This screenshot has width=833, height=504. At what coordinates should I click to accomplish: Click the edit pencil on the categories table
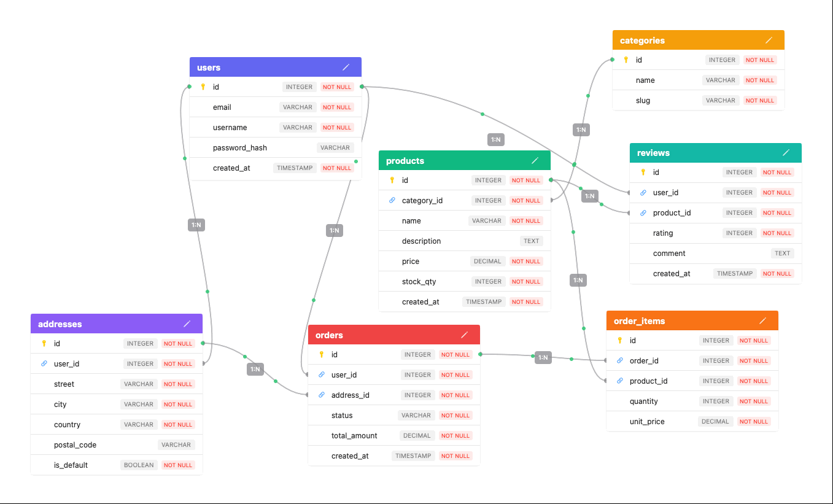coord(769,40)
